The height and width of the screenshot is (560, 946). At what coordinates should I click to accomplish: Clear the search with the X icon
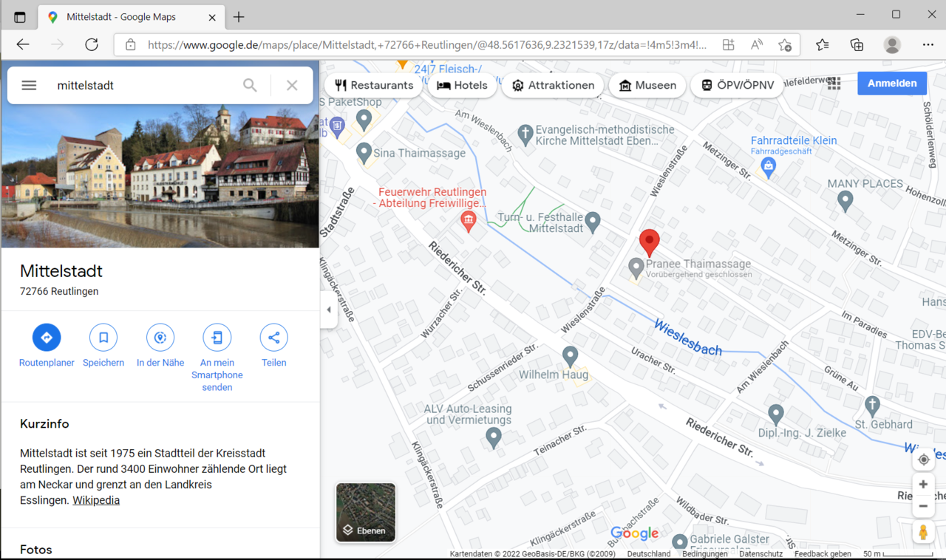(292, 86)
